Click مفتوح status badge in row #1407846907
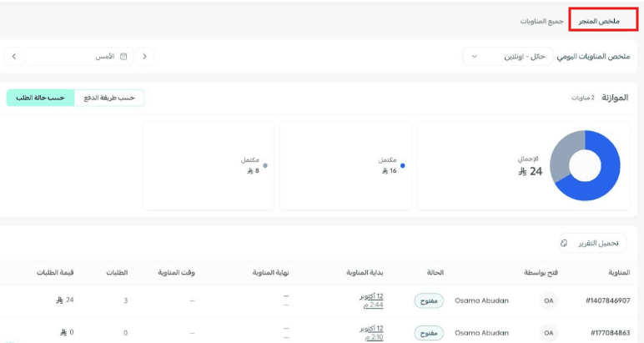 click(x=429, y=301)
